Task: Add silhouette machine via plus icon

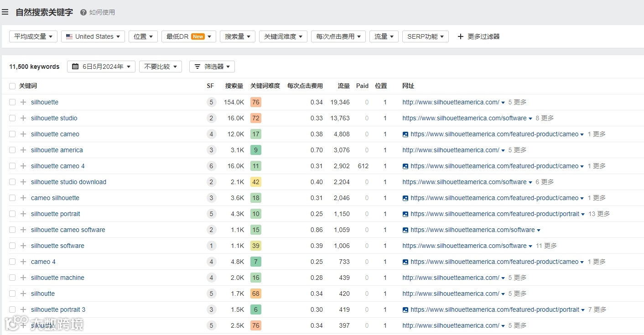Action: (x=23, y=278)
